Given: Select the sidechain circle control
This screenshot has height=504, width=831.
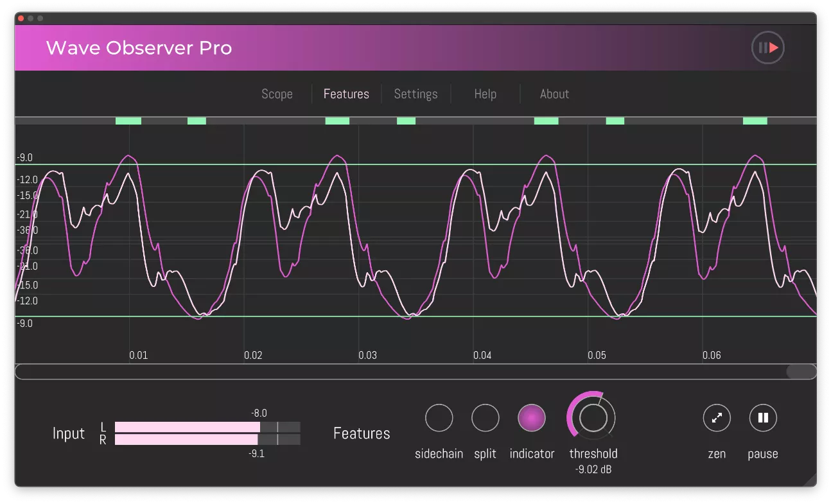Looking at the screenshot, I should (439, 417).
